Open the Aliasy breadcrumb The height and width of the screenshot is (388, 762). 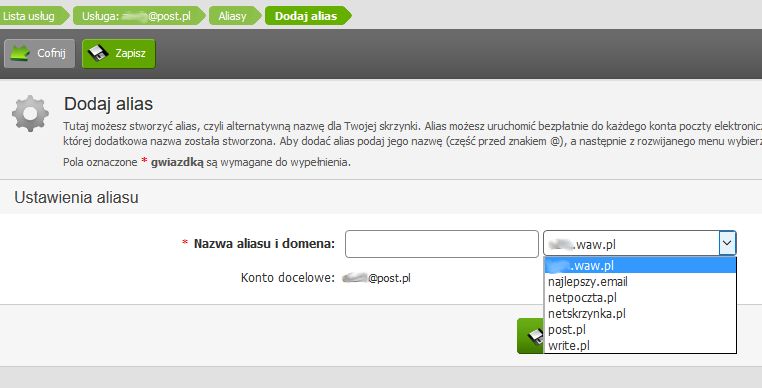coord(234,16)
